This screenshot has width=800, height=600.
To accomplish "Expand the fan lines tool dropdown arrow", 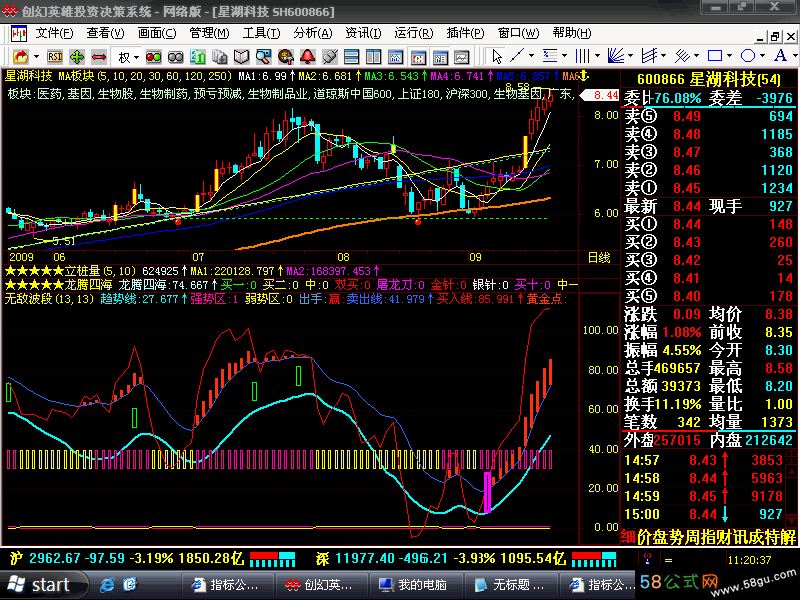I will [630, 56].
